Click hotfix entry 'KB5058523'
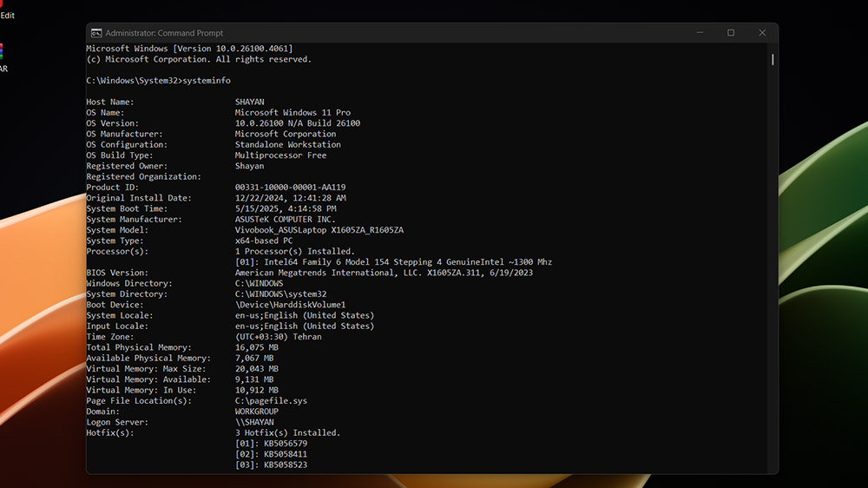868x488 pixels. 286,465
